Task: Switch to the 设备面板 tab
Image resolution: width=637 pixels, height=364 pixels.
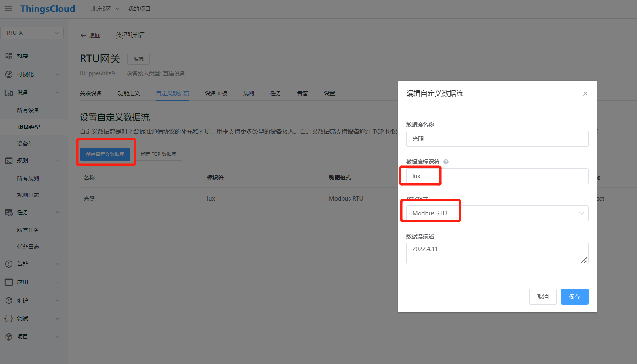Action: 216,93
